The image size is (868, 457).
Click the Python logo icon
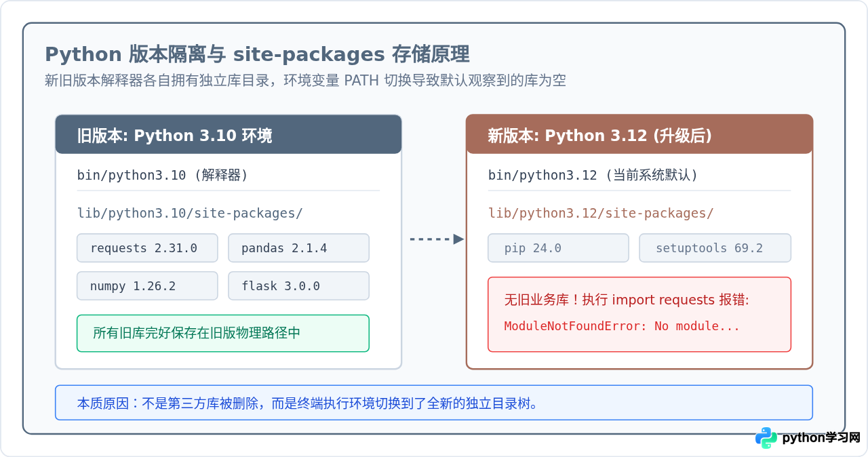(766, 438)
